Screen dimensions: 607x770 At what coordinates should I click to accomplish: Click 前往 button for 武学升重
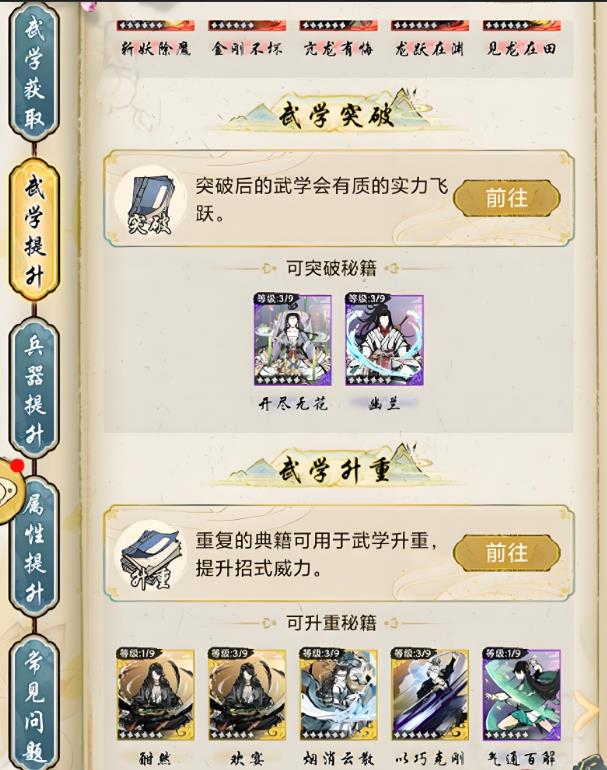pyautogui.click(x=507, y=553)
